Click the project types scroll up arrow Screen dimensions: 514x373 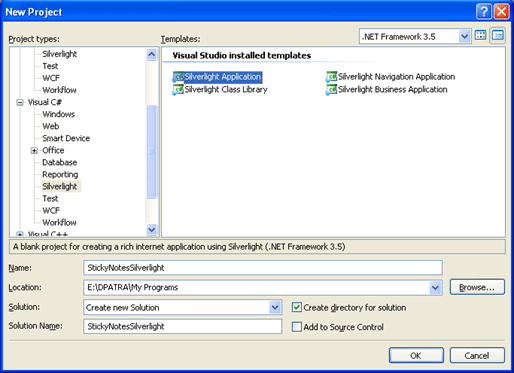click(x=152, y=54)
